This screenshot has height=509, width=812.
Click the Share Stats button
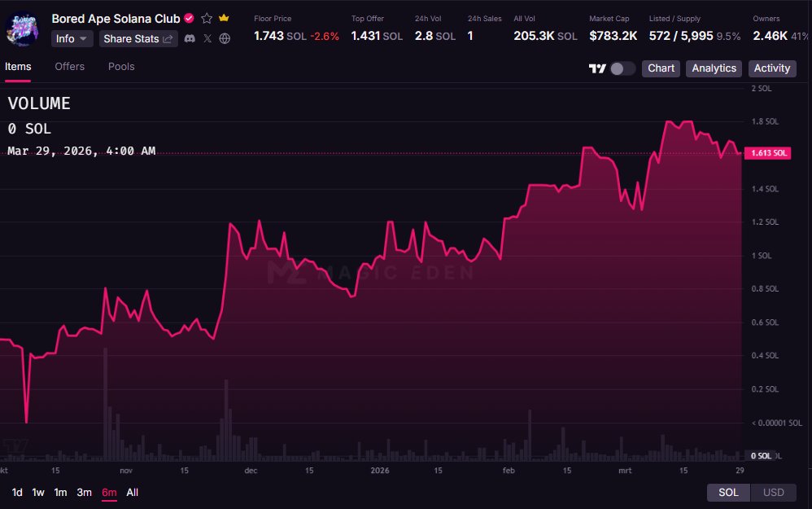[x=138, y=39]
